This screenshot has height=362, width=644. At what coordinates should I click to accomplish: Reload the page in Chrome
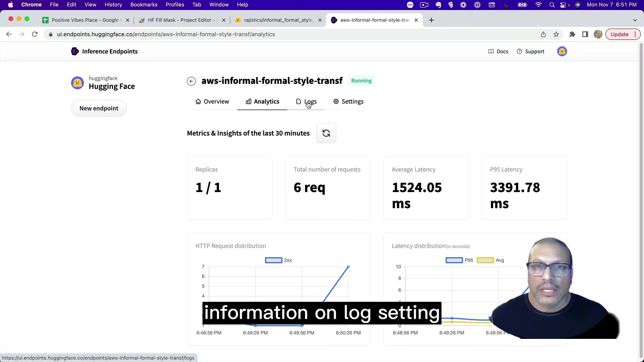[35, 34]
